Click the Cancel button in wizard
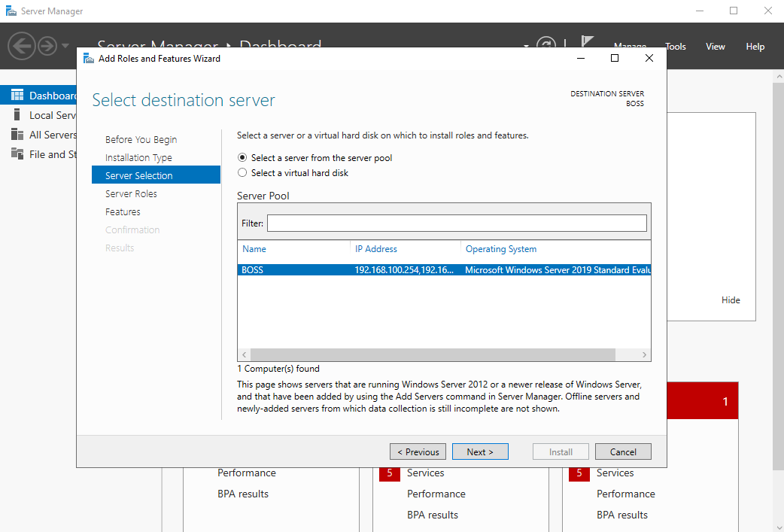784x532 pixels. (623, 452)
